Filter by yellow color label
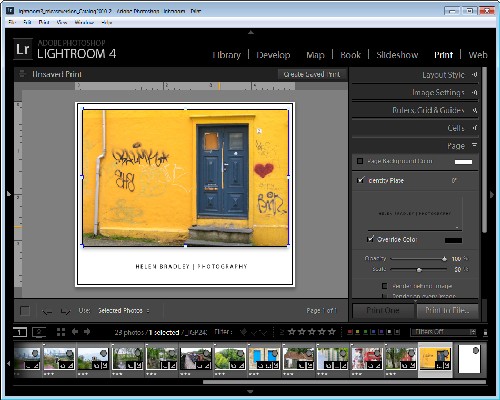Screen dimensions: 500x400 (x=358, y=332)
